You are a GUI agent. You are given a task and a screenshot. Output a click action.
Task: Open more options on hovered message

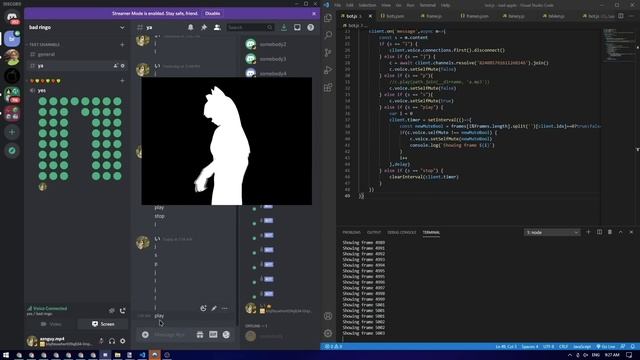click(x=224, y=309)
